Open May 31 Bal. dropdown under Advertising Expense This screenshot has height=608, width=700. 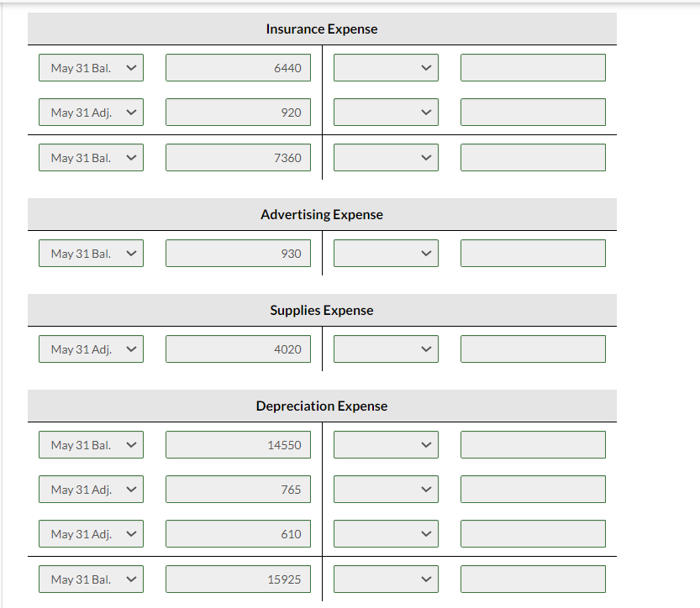pyautogui.click(x=91, y=254)
